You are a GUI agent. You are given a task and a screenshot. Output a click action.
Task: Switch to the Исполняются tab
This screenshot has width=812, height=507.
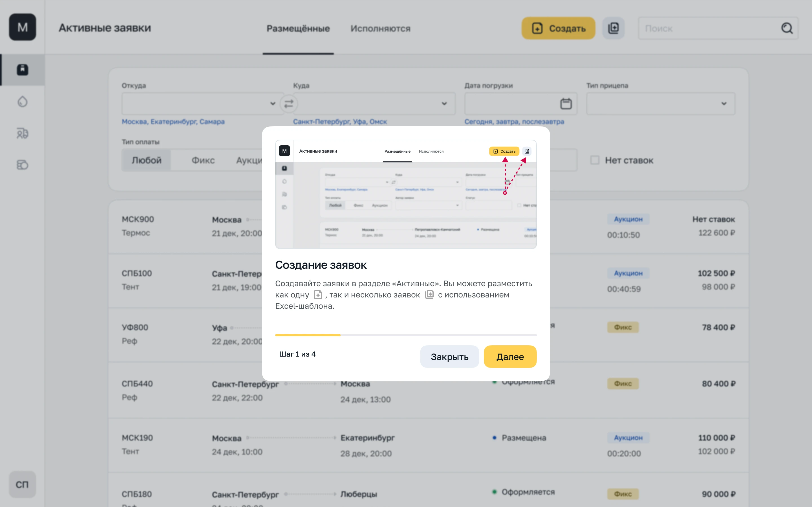tap(381, 28)
